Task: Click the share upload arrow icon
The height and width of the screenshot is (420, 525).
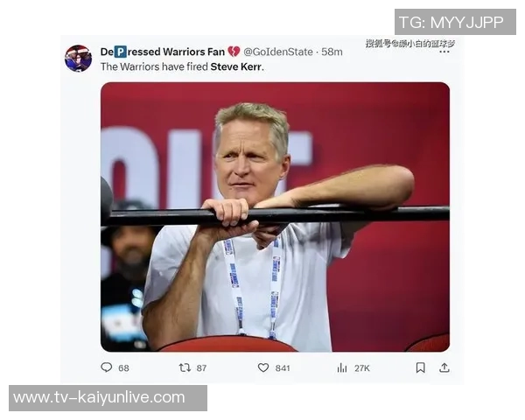Action: point(444,367)
